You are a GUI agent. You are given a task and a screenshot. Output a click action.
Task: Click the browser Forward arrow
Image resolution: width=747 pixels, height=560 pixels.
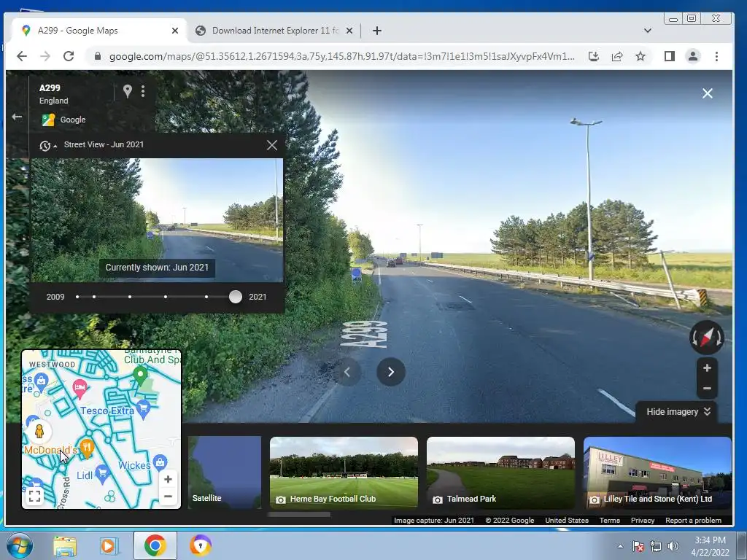click(45, 56)
